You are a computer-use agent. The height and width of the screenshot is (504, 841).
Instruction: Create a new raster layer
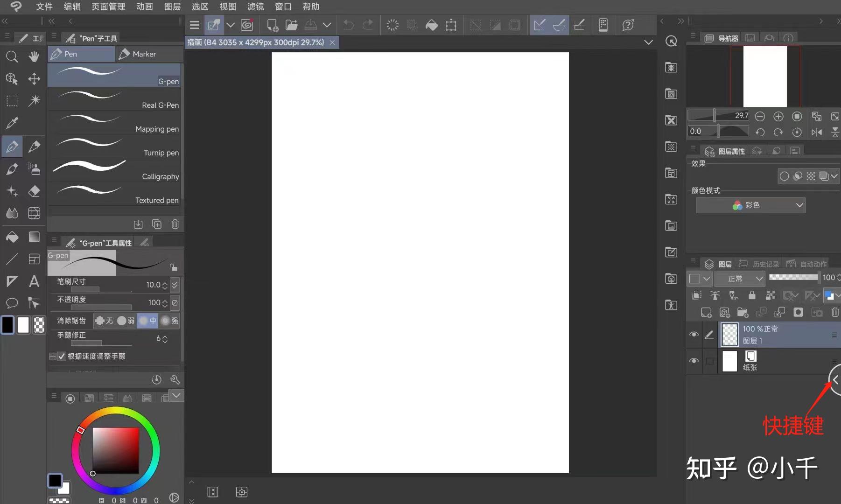click(x=706, y=313)
